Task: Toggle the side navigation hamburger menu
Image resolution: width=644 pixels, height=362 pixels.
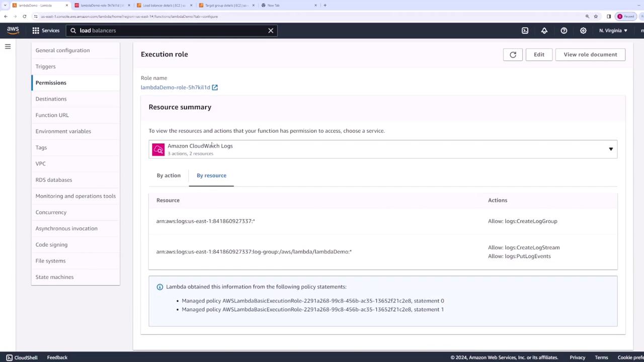Action: click(x=8, y=47)
